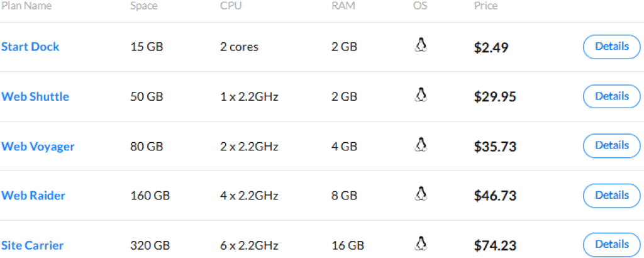Viewport: 644px width, 258px height.
Task: Open the Start Dock plan link
Action: click(30, 47)
